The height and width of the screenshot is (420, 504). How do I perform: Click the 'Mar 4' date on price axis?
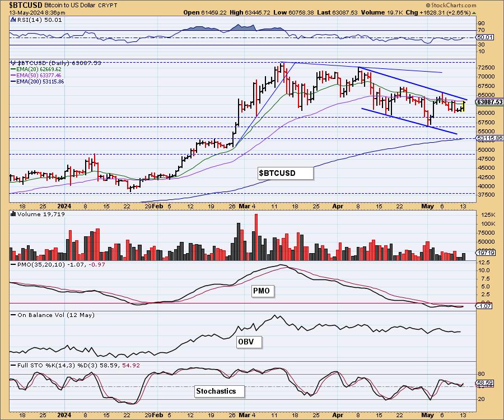coord(248,206)
